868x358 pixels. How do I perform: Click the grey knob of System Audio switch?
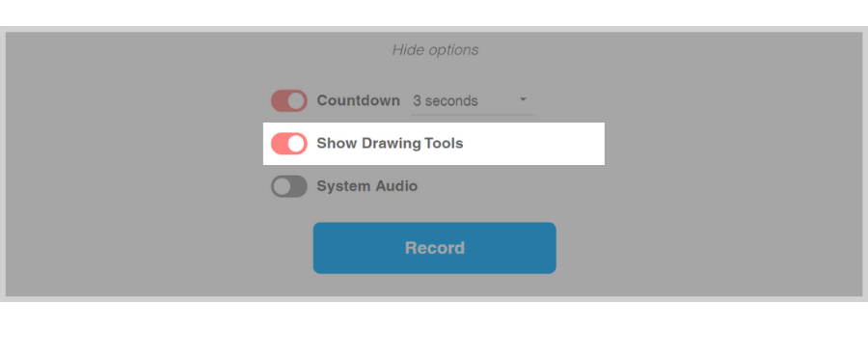point(282,186)
